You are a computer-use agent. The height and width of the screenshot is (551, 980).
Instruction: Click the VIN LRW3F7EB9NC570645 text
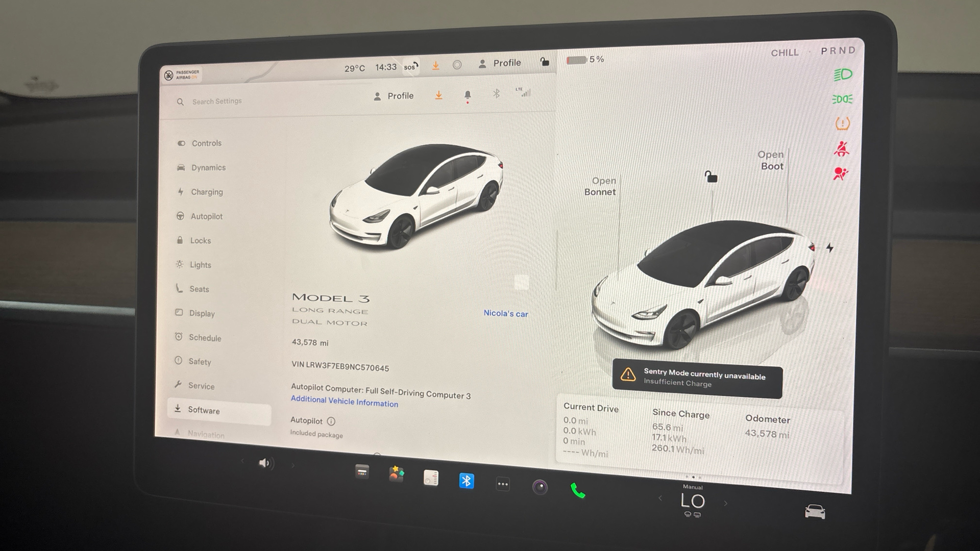[340, 366]
